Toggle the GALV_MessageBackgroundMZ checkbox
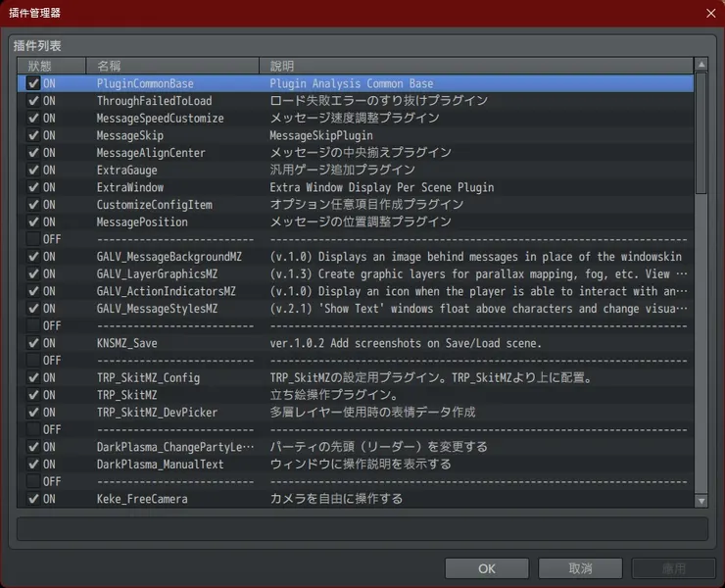 [33, 257]
